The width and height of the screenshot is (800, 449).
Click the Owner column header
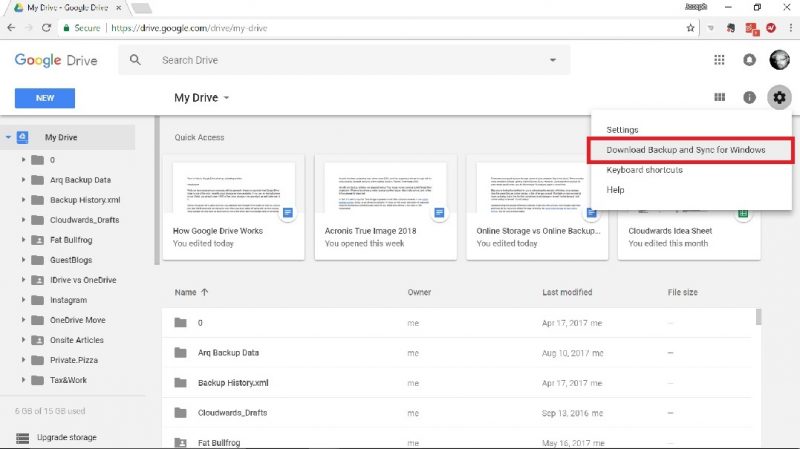pyautogui.click(x=419, y=292)
